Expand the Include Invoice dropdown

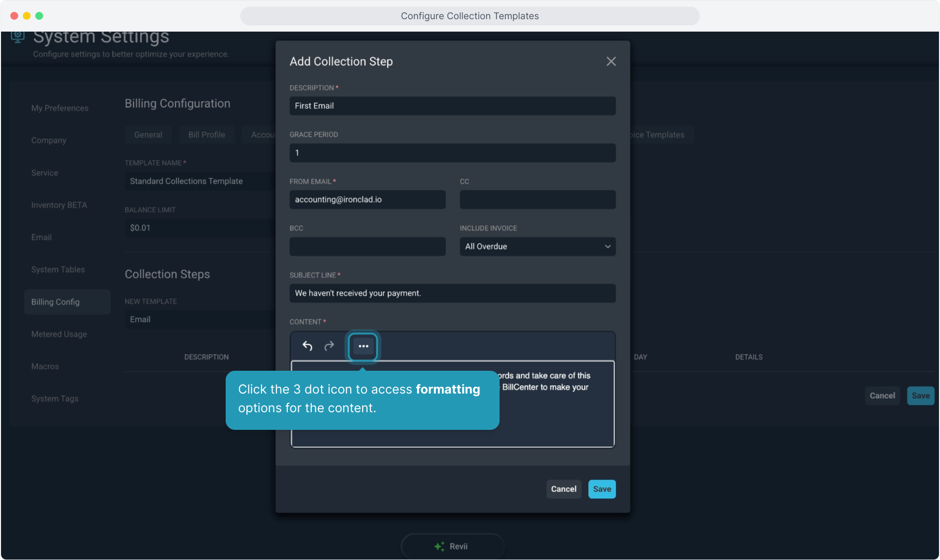tap(537, 246)
